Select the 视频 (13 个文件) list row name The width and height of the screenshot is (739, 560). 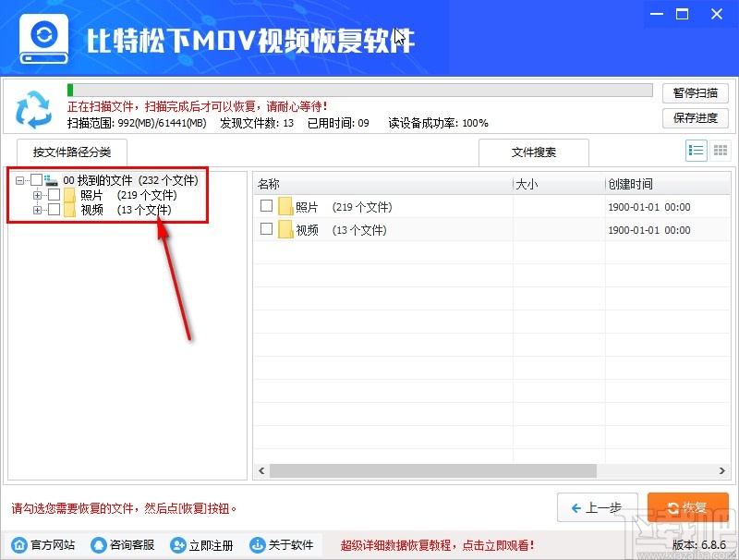coord(341,230)
